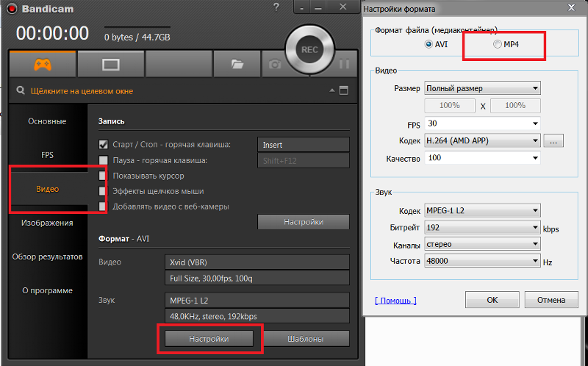
Task: Click Настройки button under Формат section
Action: [209, 339]
